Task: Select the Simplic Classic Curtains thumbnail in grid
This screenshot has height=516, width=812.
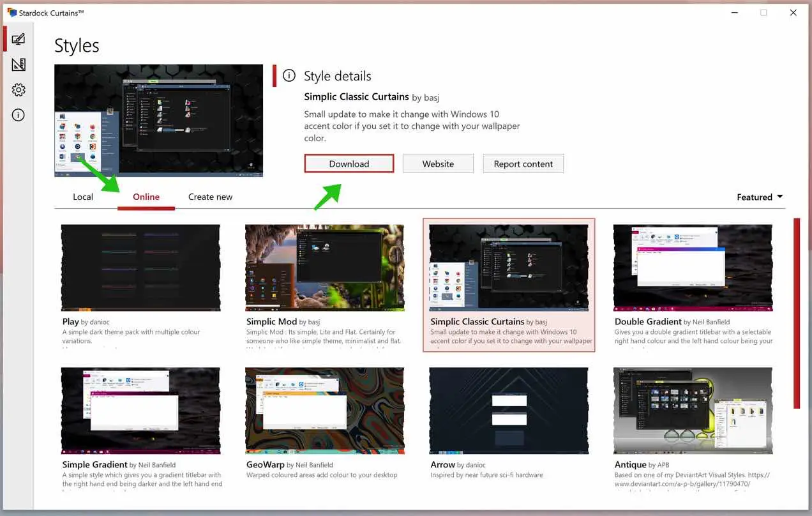Action: 509,268
